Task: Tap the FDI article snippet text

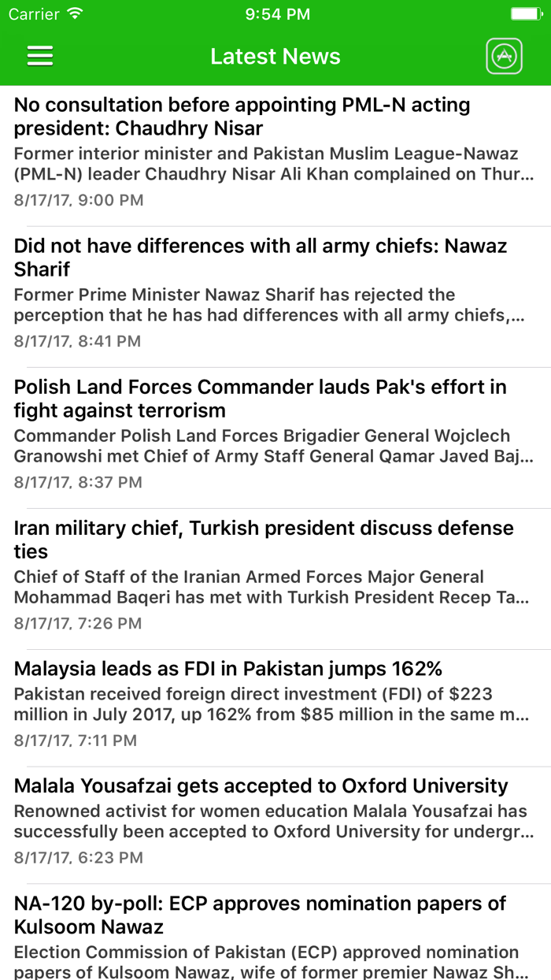Action: [x=268, y=704]
